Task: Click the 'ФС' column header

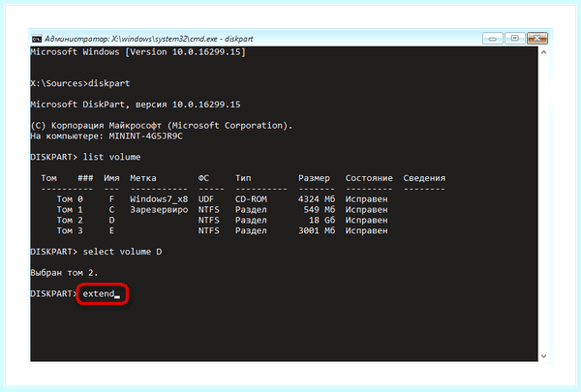Action: point(203,178)
